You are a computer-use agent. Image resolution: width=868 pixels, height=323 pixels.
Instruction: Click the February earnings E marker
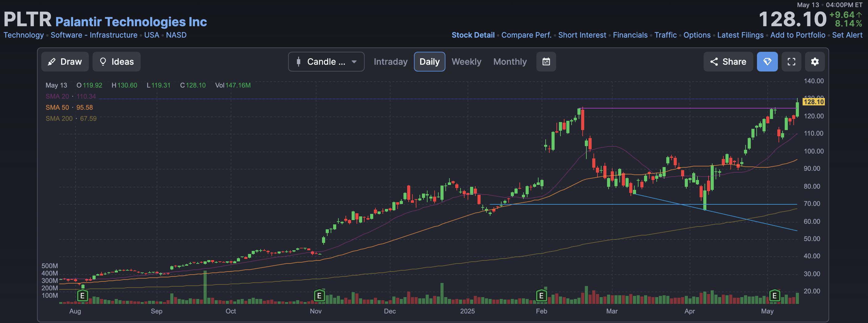click(x=541, y=296)
